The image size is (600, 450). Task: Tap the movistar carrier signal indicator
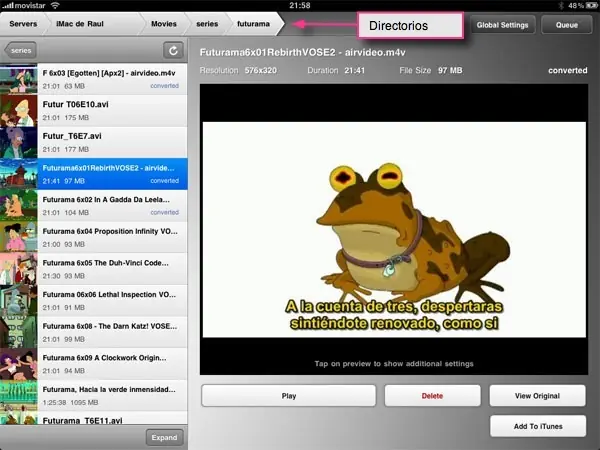(x=24, y=5)
